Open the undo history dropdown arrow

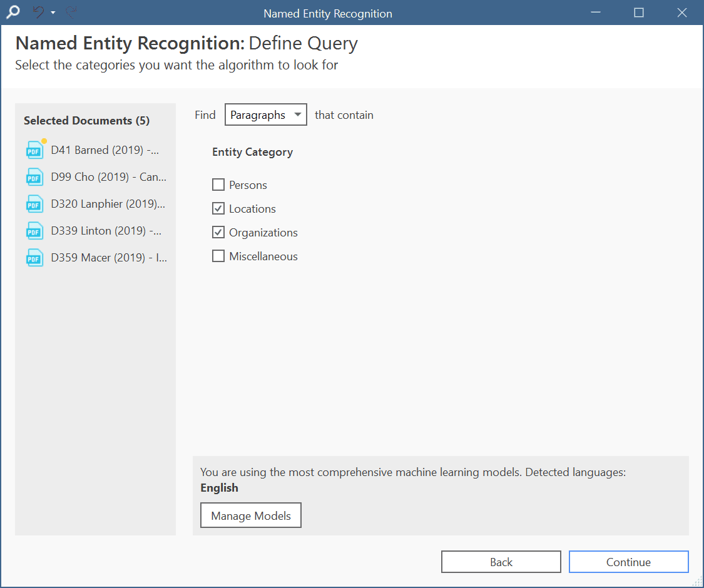tap(53, 13)
